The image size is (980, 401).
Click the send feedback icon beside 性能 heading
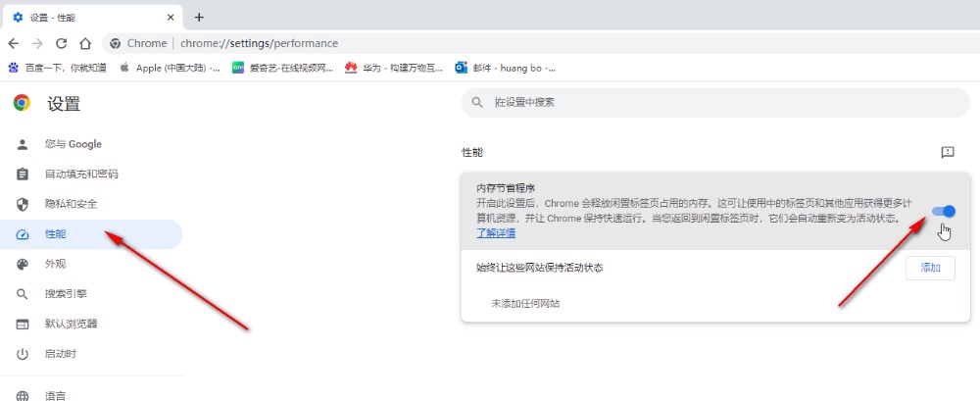pyautogui.click(x=947, y=153)
